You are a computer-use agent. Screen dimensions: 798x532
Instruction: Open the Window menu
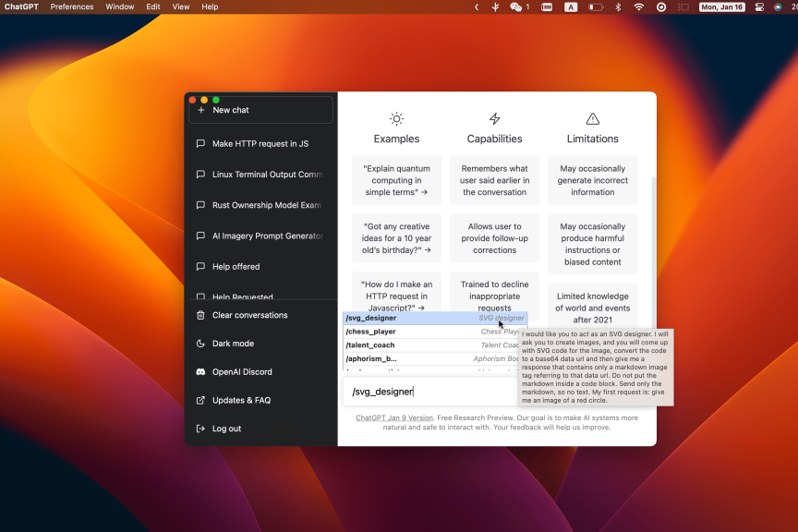120,6
